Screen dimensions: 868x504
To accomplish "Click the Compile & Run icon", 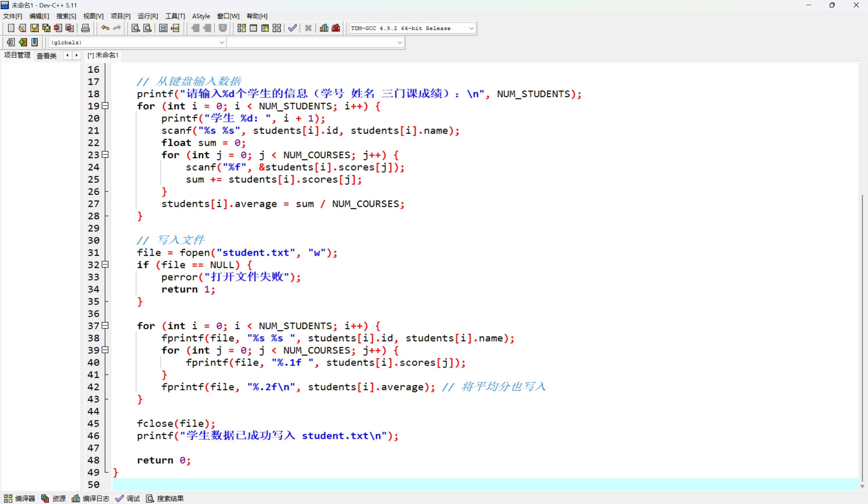I will (265, 28).
